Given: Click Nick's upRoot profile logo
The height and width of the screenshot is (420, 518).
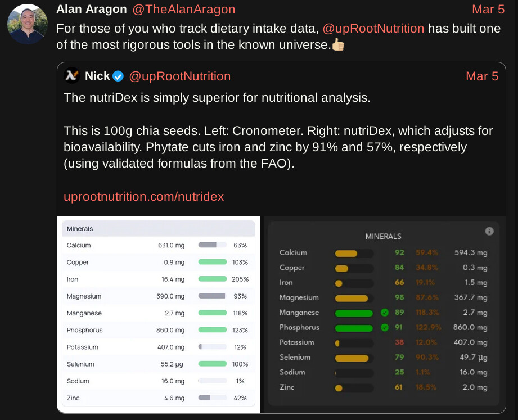Looking at the screenshot, I should pyautogui.click(x=71, y=76).
